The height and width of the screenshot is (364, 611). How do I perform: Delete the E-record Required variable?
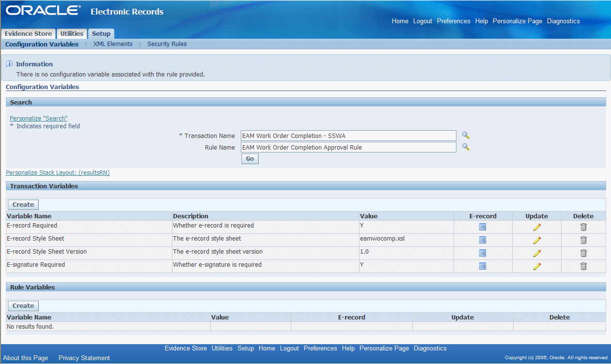[583, 227]
